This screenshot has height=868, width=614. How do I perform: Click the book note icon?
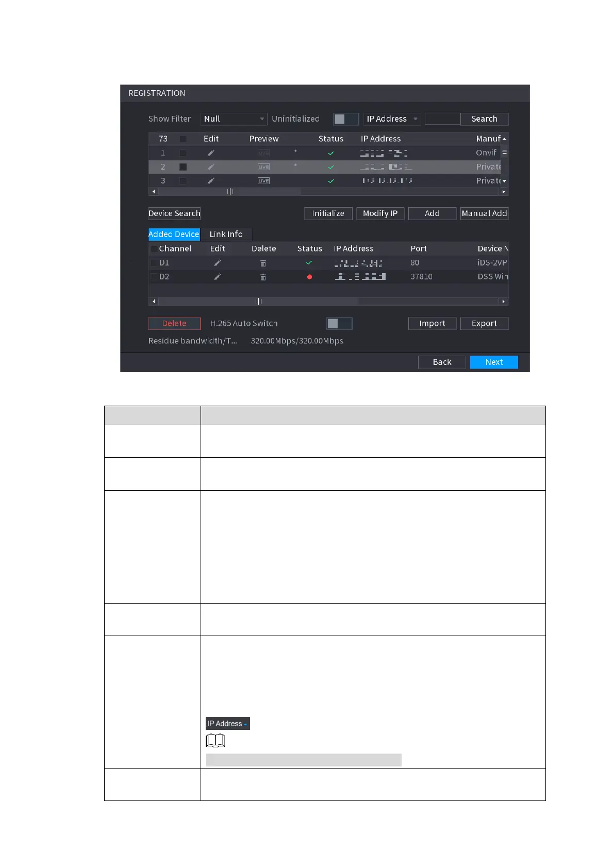(x=215, y=741)
